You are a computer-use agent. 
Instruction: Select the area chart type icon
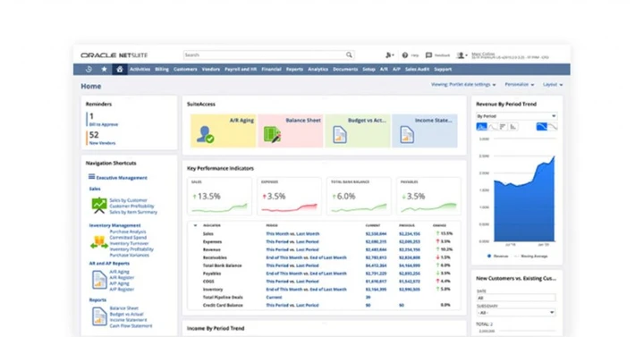(481, 127)
